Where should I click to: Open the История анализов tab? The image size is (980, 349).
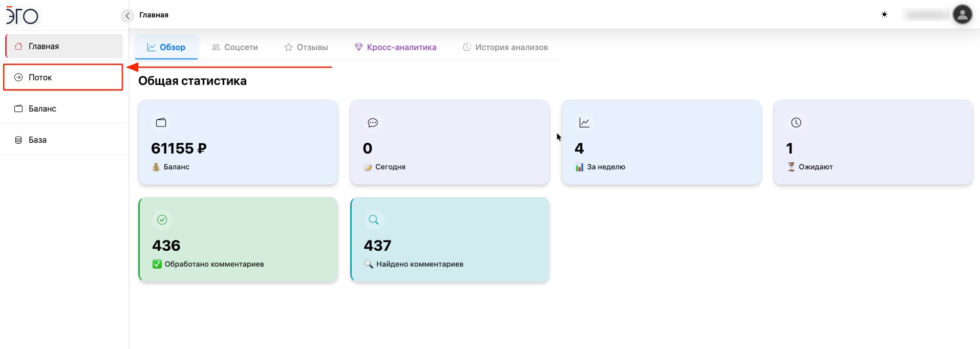click(505, 48)
